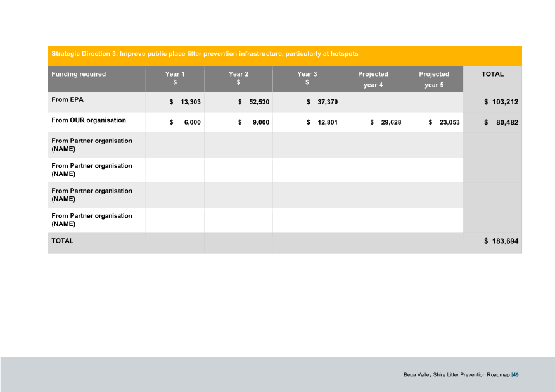Select the Projected year 5 header
The height and width of the screenshot is (392, 555).
(434, 79)
